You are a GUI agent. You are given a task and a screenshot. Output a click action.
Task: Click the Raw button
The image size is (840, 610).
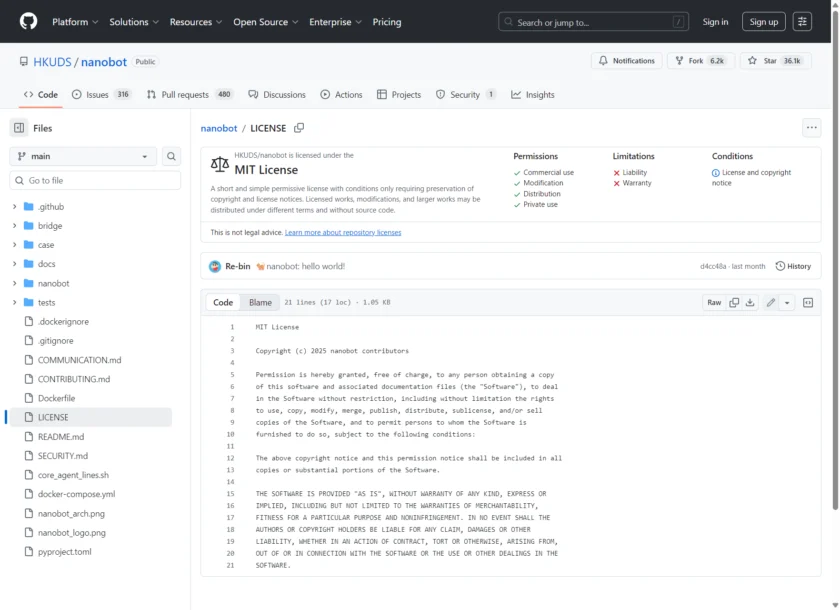[x=714, y=302]
